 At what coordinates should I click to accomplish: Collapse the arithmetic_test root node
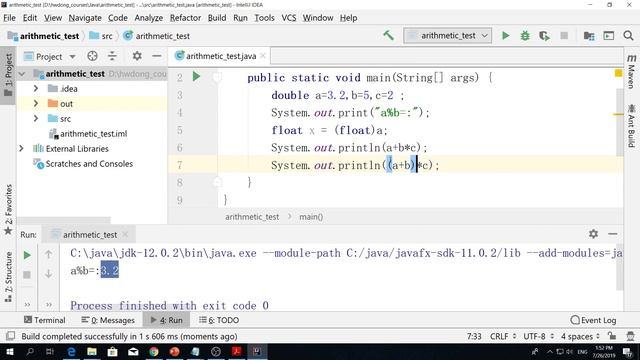click(22, 74)
